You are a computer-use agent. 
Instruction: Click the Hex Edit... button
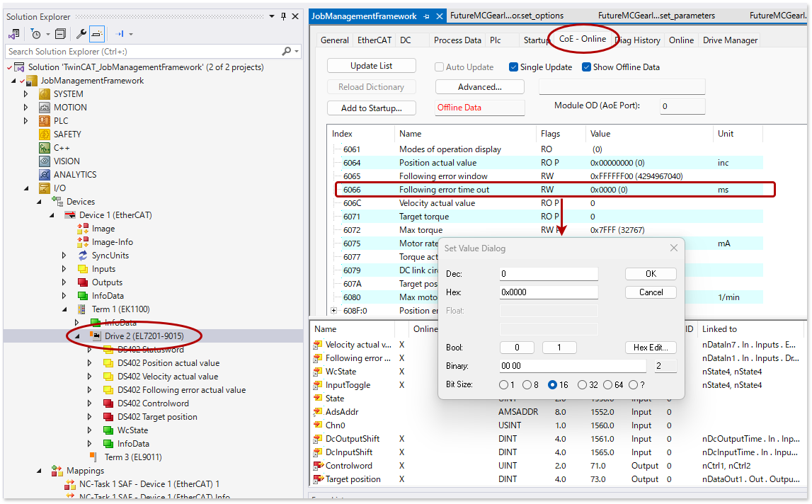tap(651, 348)
